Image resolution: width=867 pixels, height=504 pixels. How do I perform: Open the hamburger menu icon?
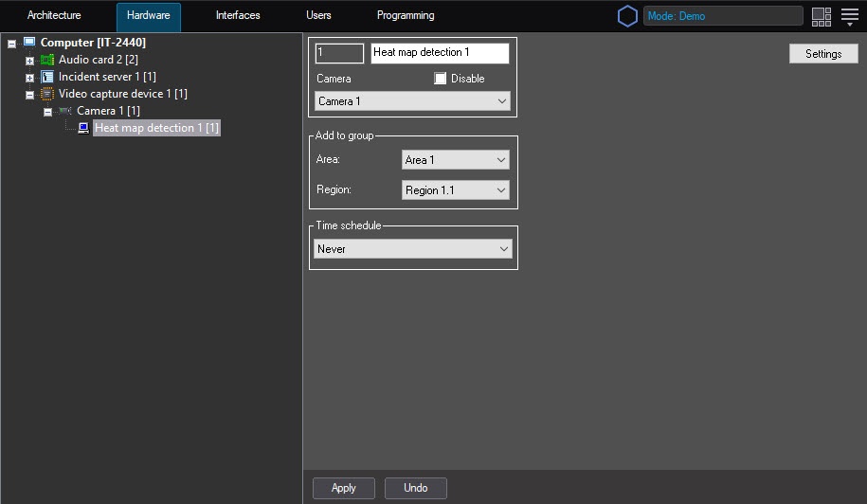tap(850, 16)
